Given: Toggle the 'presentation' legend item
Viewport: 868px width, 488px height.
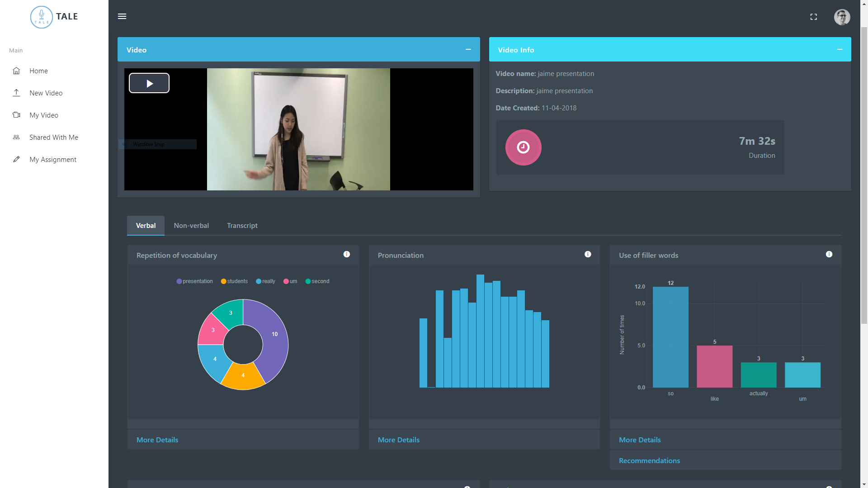Looking at the screenshot, I should [194, 281].
